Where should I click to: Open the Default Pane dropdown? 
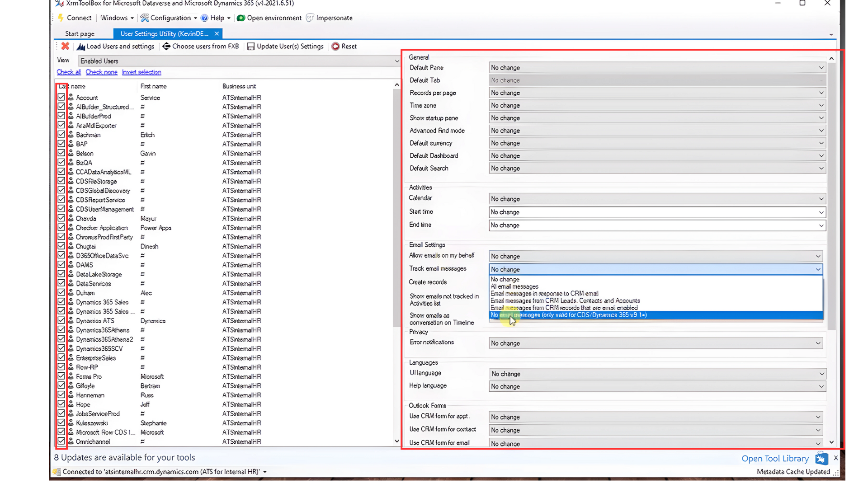657,68
